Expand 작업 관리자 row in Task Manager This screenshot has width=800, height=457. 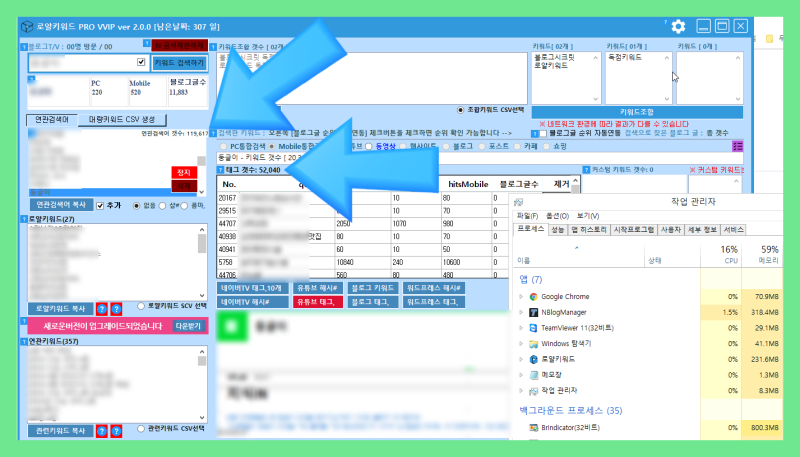pyautogui.click(x=521, y=391)
